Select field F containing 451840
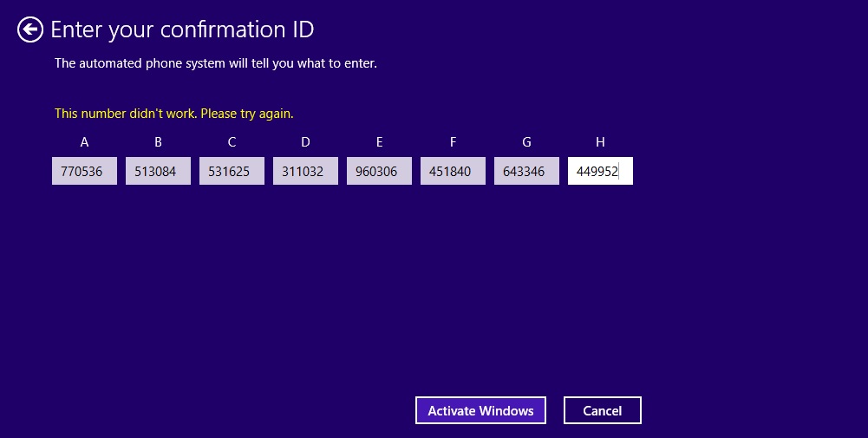 (x=453, y=171)
